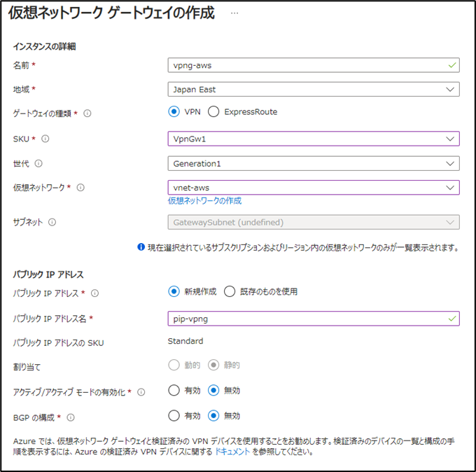Show info tooltip for ゲートウェイの種類
The width and height of the screenshot is (476, 472).
(87, 113)
